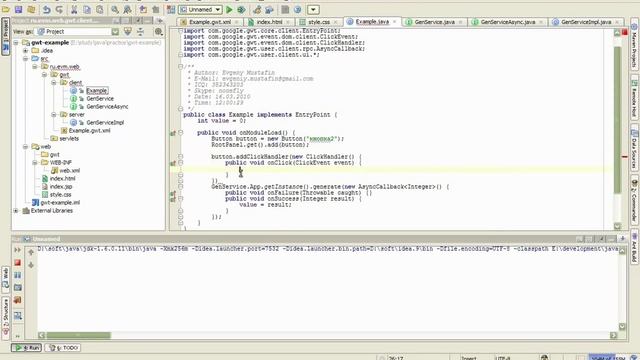Select GenService in the project tree

[x=100, y=99]
